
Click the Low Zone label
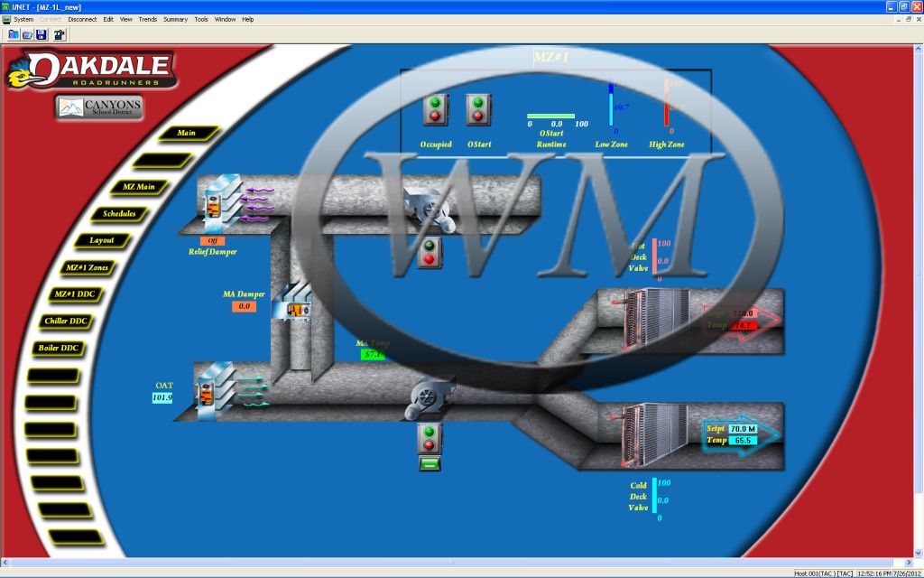tap(611, 144)
